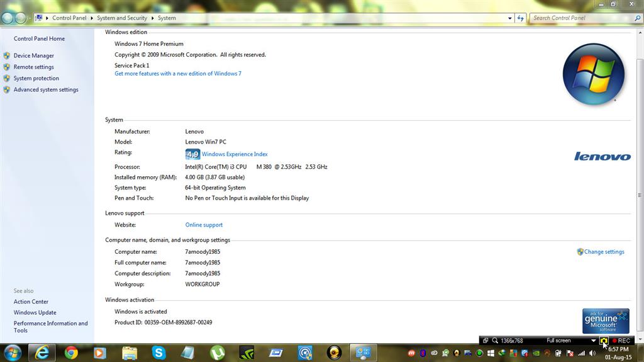Open Lenovo Online support link
This screenshot has width=644, height=362.
click(204, 225)
